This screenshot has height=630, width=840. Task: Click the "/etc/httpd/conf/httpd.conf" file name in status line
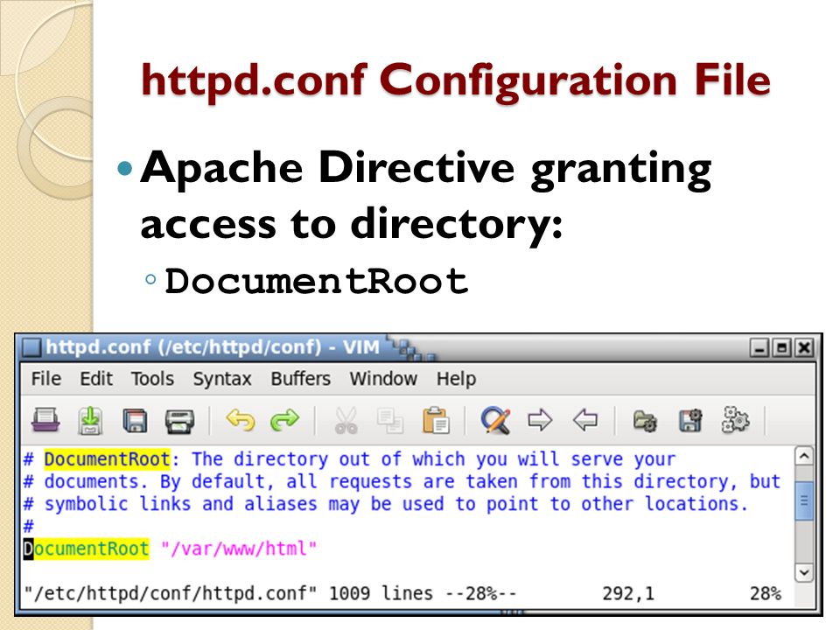(x=171, y=593)
